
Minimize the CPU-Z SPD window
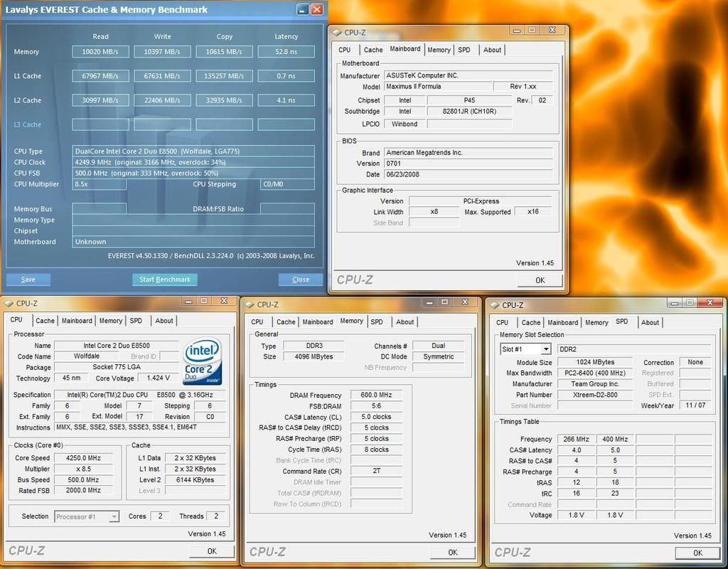675,303
